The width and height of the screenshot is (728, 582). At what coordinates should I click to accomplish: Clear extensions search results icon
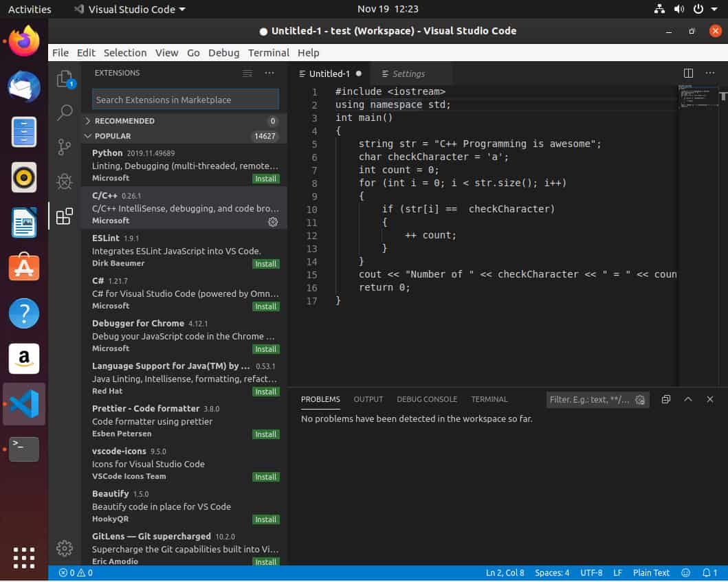click(247, 74)
